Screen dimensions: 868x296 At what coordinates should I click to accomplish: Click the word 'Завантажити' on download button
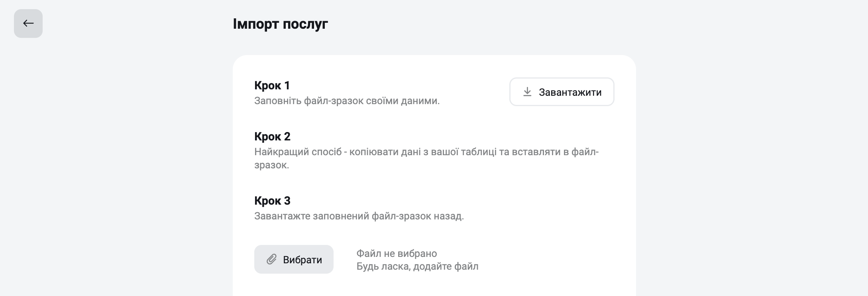570,92
